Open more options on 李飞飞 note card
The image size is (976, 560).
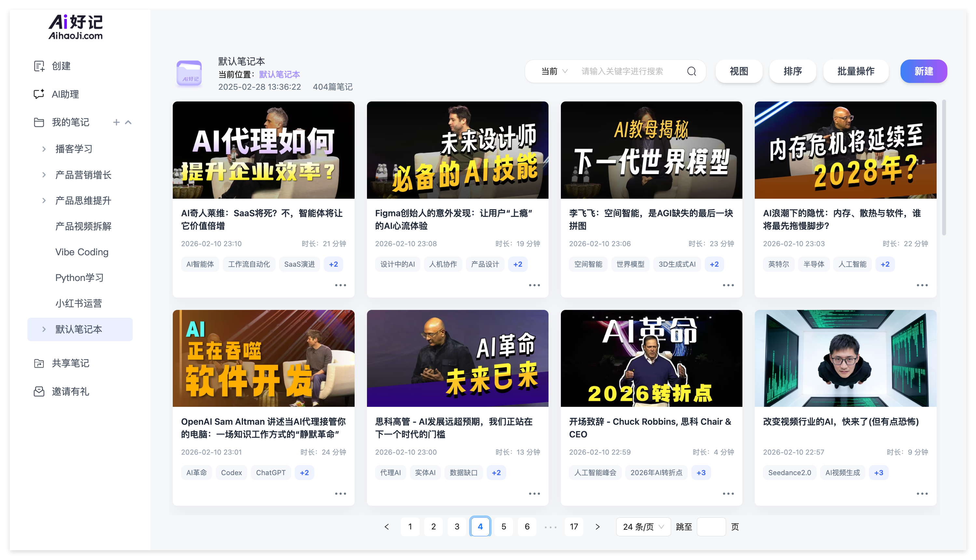[728, 286]
